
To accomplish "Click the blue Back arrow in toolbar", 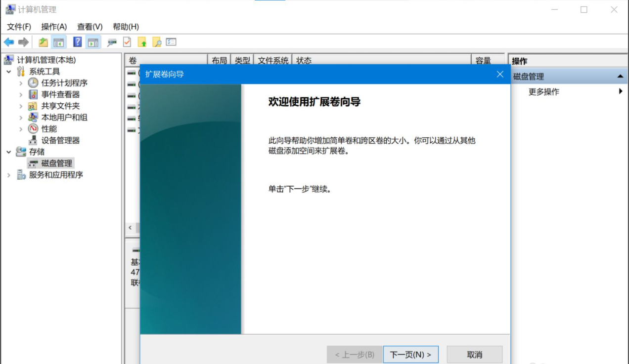I will click(9, 42).
